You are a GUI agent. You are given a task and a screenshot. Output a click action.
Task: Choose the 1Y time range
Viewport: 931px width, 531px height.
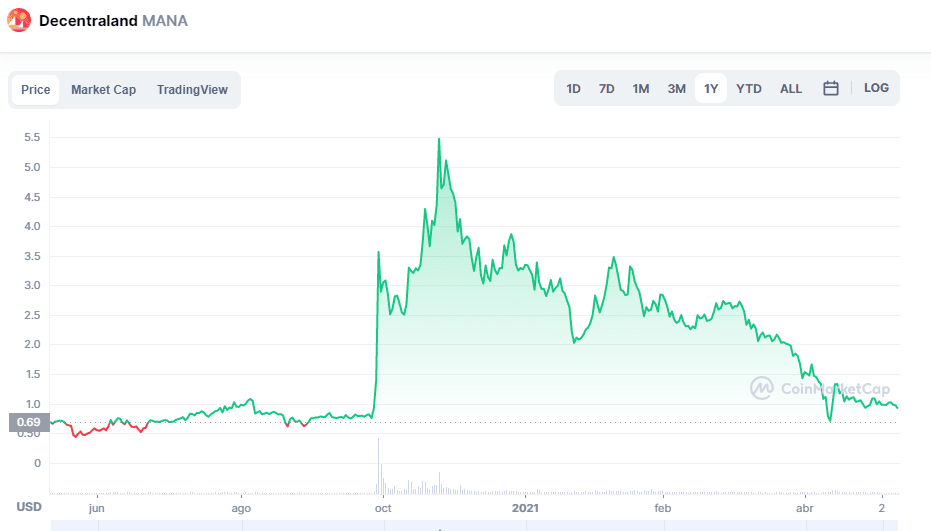tap(711, 88)
